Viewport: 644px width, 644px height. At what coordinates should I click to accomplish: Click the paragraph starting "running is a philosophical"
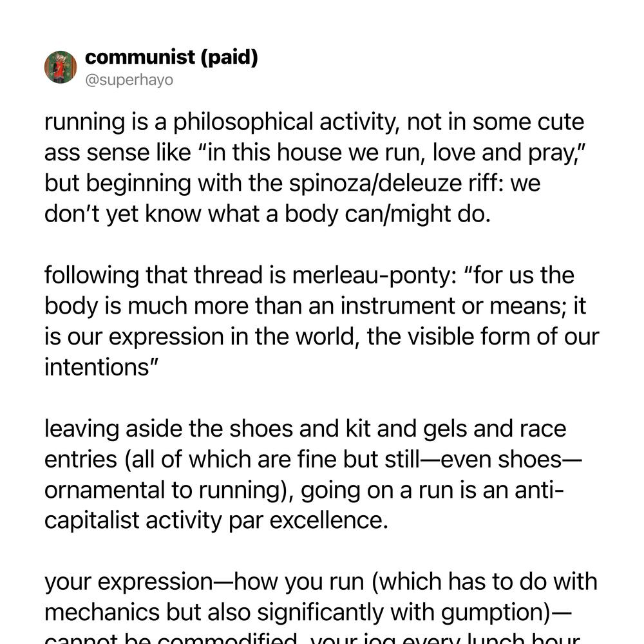click(314, 167)
